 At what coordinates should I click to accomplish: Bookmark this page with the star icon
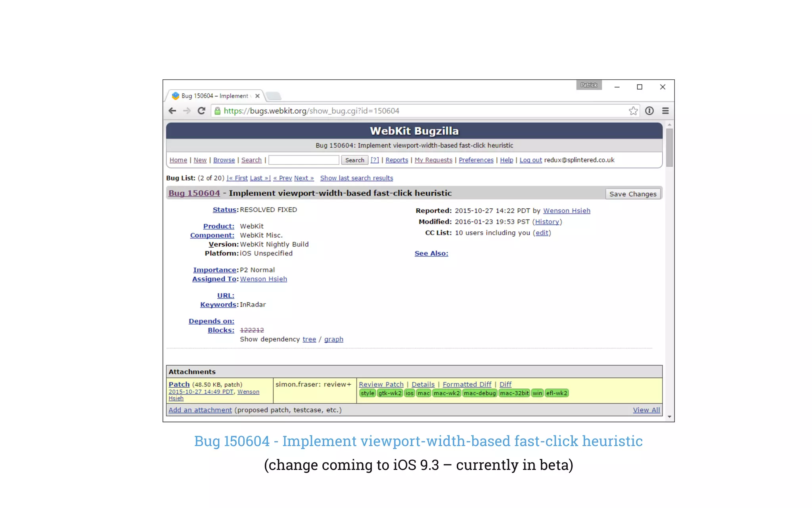[633, 111]
